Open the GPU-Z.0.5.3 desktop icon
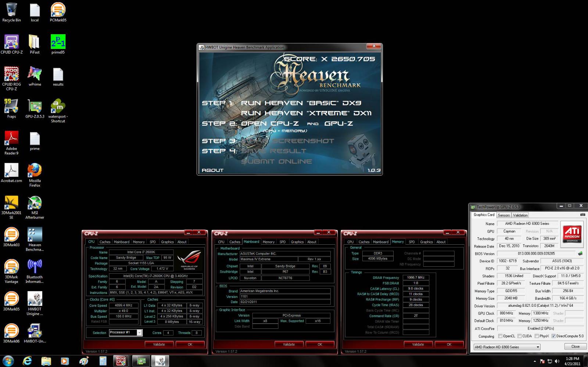588x367 pixels. point(35,108)
